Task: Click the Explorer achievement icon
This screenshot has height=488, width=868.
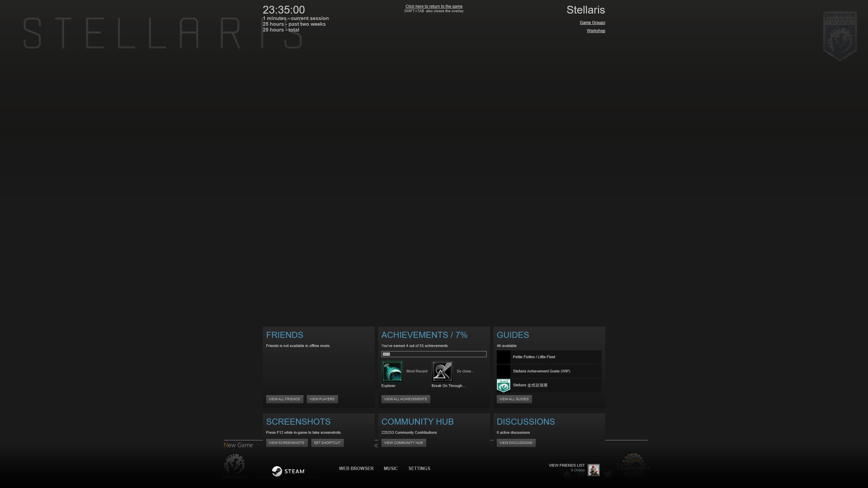Action: tap(392, 371)
